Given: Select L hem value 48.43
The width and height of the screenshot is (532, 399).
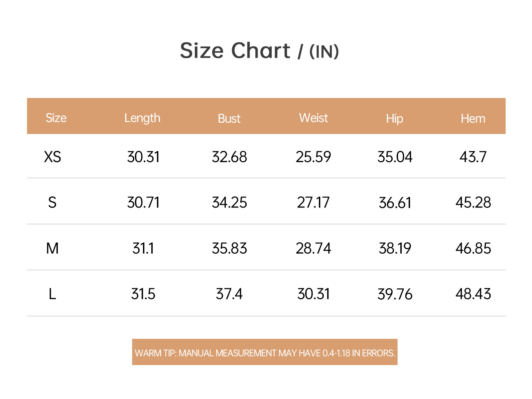Looking at the screenshot, I should coord(473,294).
